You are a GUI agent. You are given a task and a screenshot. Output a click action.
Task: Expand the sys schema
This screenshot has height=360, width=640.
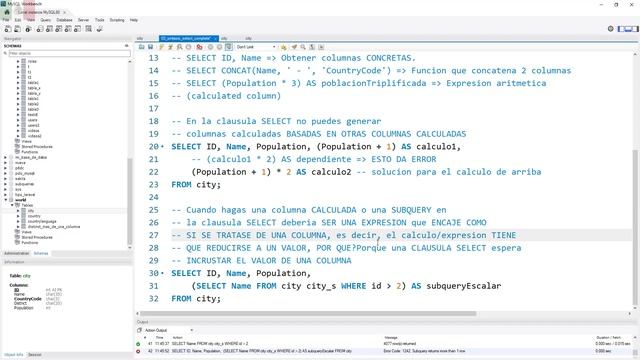[6, 189]
